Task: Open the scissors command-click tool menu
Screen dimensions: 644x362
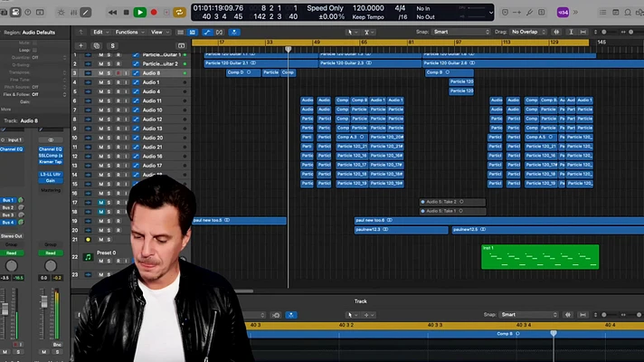Action: pos(369,32)
